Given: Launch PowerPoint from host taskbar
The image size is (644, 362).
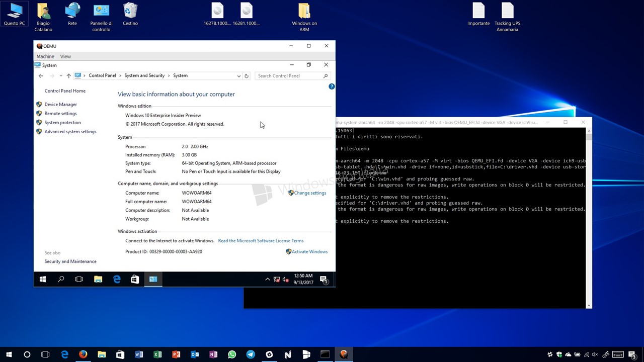Looking at the screenshot, I should [176, 354].
